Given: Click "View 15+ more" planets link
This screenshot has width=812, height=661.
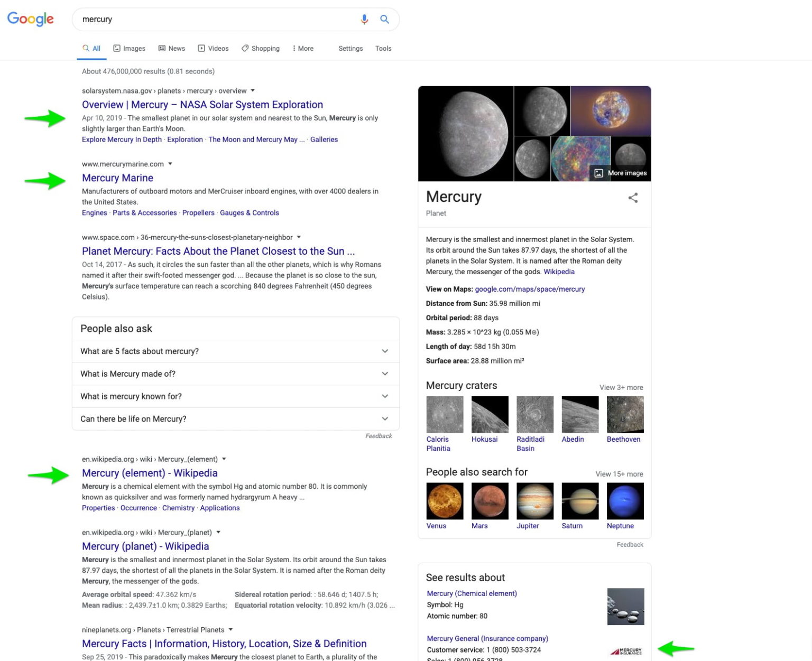Looking at the screenshot, I should (619, 474).
